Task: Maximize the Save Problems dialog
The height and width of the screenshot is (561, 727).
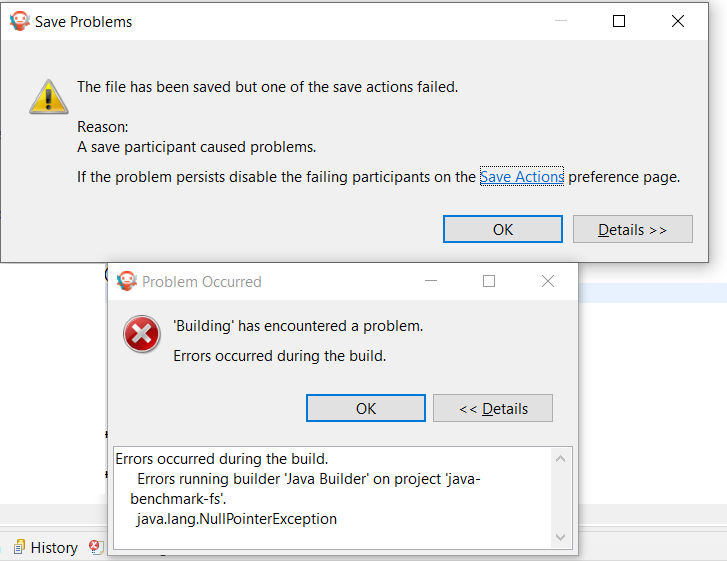Action: pyautogui.click(x=619, y=21)
